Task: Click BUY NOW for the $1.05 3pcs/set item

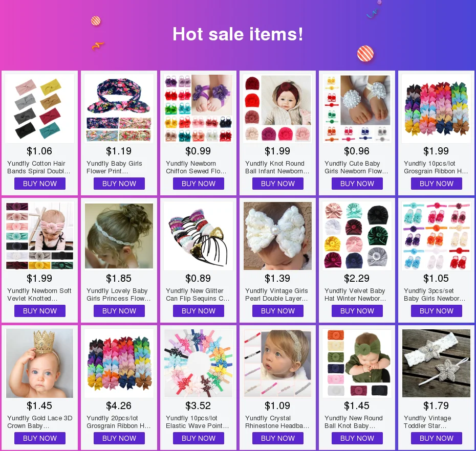Action: coord(437,311)
